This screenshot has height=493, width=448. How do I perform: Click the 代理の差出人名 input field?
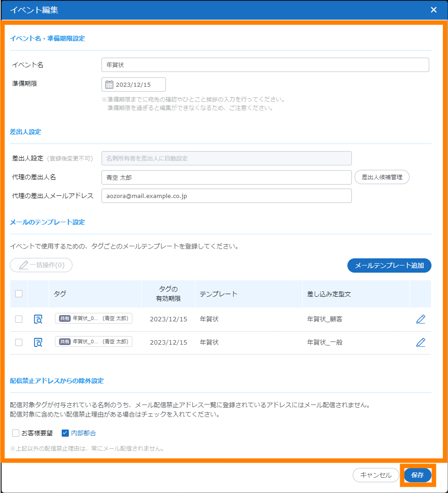(x=226, y=177)
